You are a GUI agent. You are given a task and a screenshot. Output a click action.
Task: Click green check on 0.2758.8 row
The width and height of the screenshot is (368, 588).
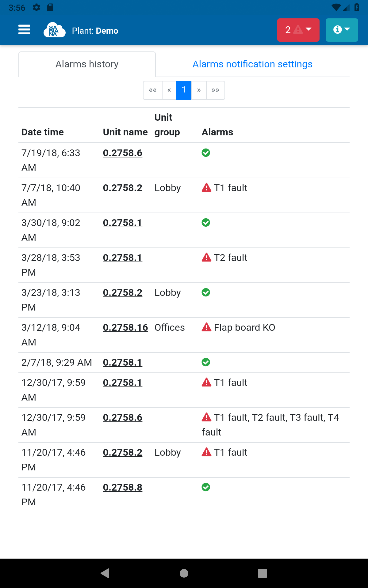tap(206, 487)
